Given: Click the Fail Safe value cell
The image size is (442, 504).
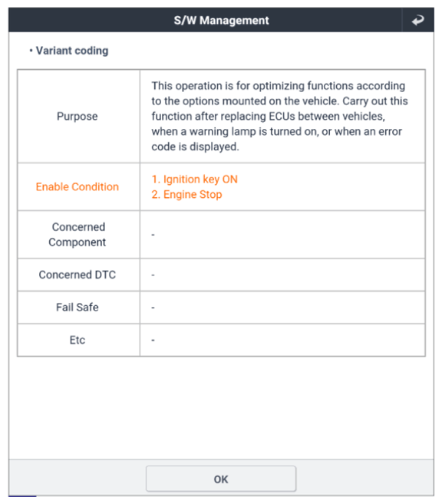Looking at the screenshot, I should [282, 308].
